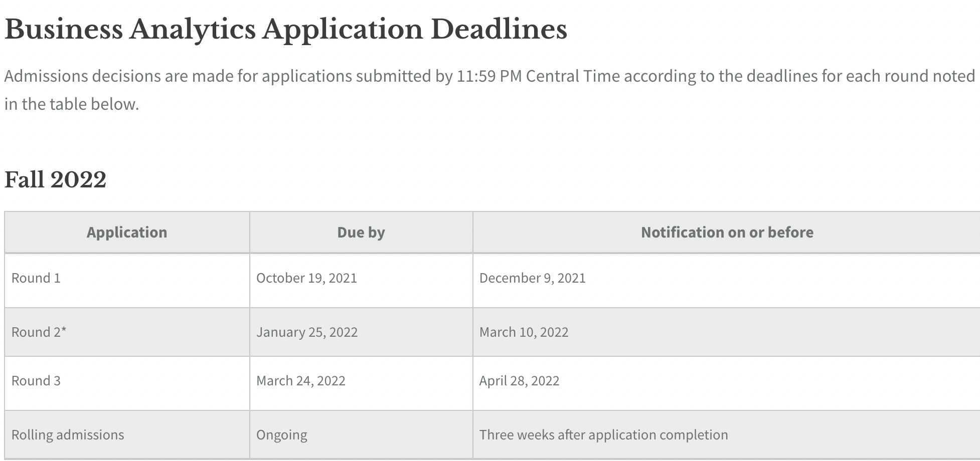Select the Round 3 cell

[x=36, y=381]
